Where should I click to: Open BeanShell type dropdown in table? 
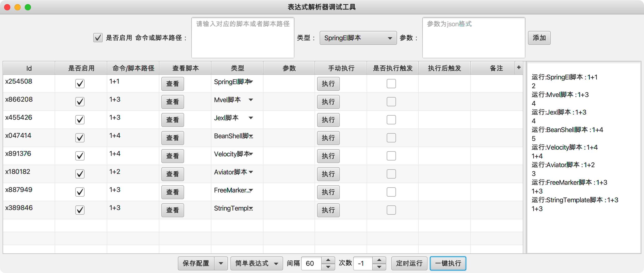[x=234, y=136]
